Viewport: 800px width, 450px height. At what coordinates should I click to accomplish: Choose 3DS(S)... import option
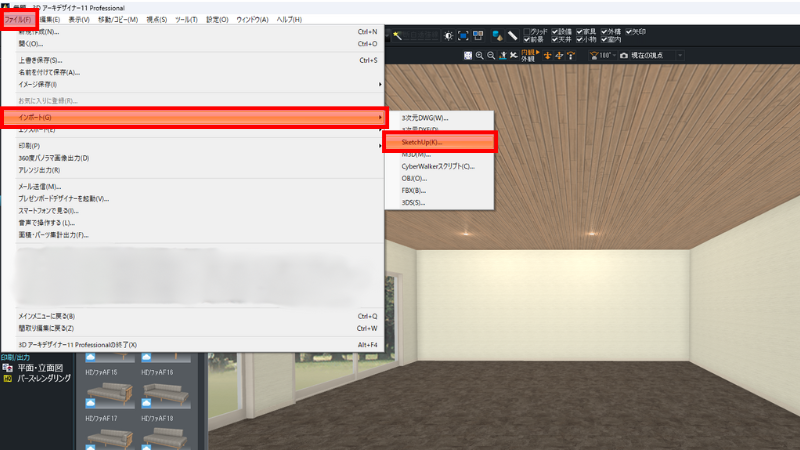tap(439, 203)
